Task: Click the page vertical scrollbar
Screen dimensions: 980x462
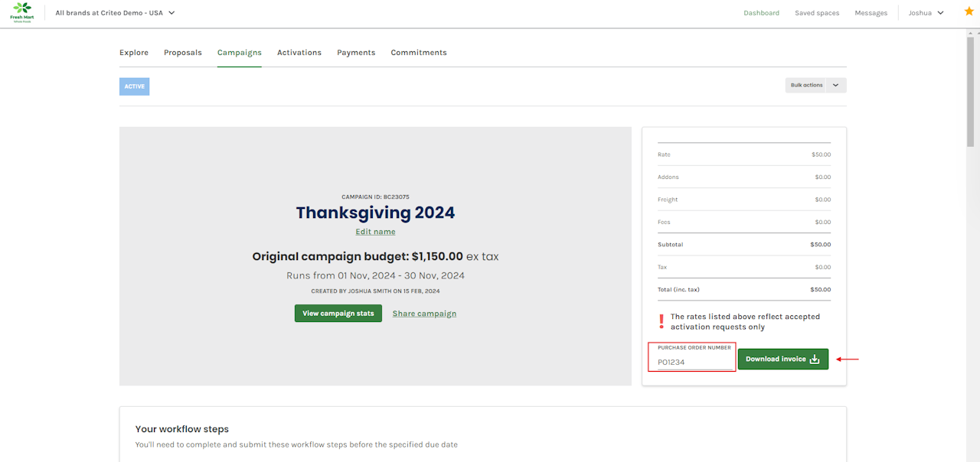Action: (x=971, y=92)
